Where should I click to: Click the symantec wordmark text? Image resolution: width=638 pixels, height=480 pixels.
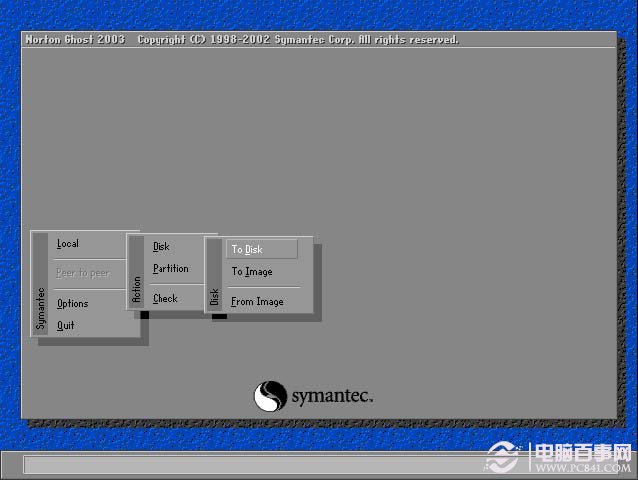tap(332, 396)
